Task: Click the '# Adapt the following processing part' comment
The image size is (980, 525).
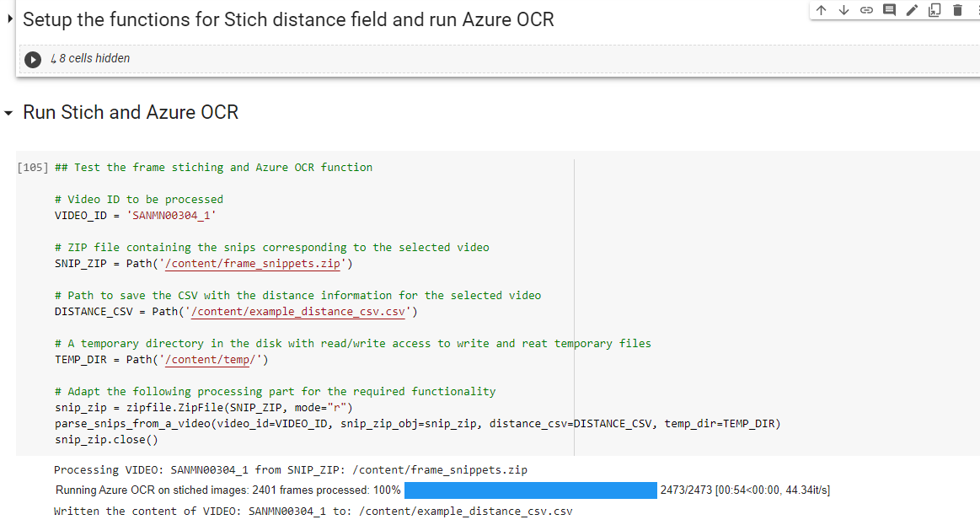Action: (x=275, y=392)
